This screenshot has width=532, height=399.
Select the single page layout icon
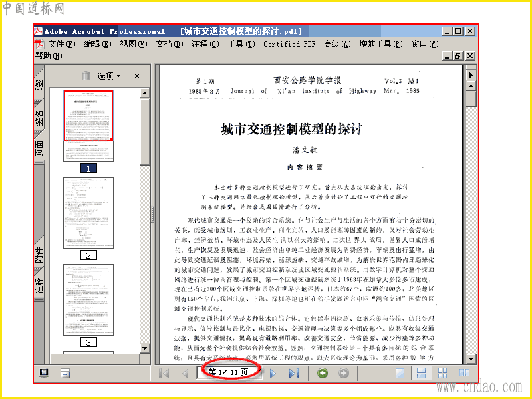[x=400, y=374]
